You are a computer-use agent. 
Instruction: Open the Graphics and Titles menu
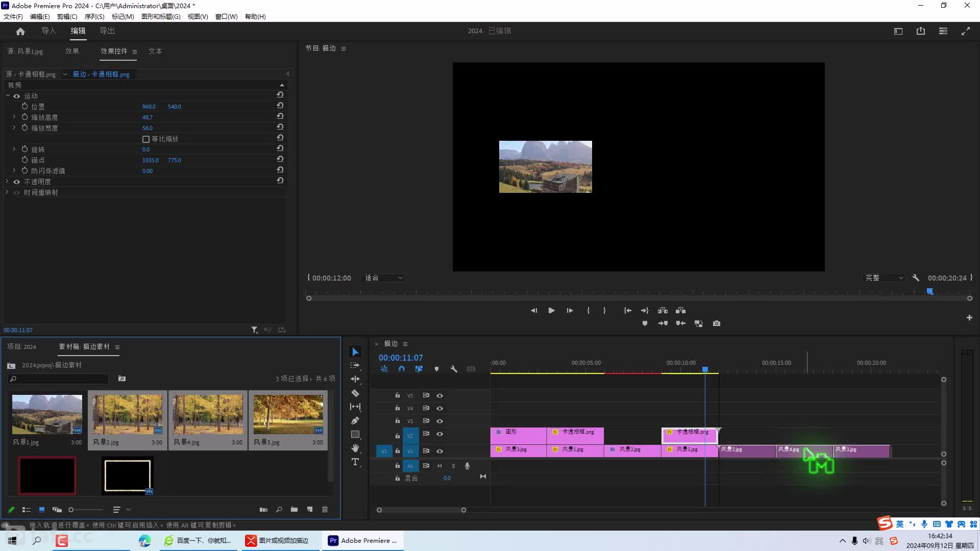click(161, 16)
